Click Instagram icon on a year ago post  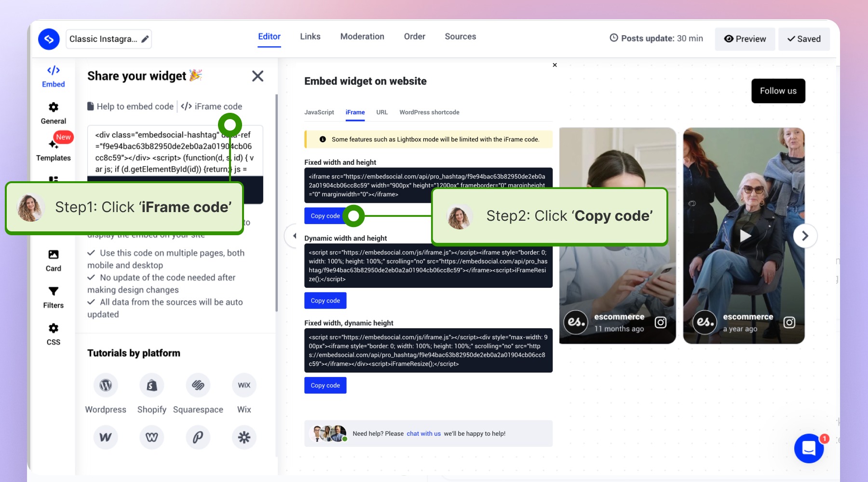click(789, 322)
